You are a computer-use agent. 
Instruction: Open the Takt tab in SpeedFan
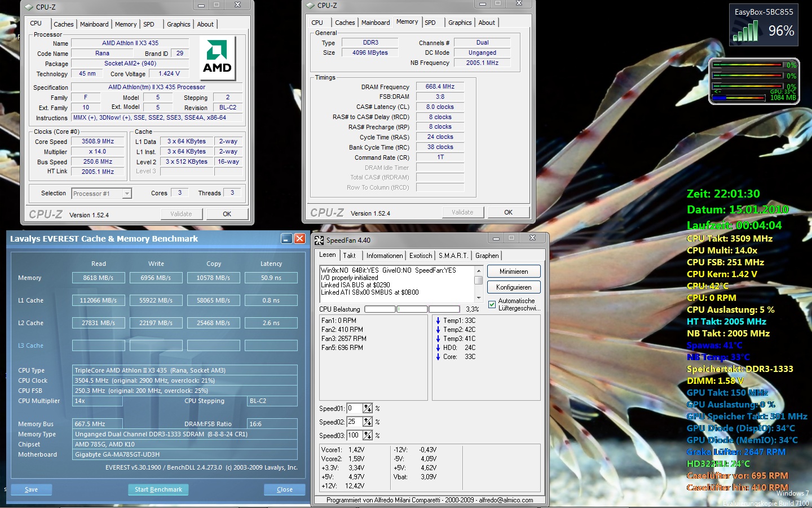coord(350,256)
